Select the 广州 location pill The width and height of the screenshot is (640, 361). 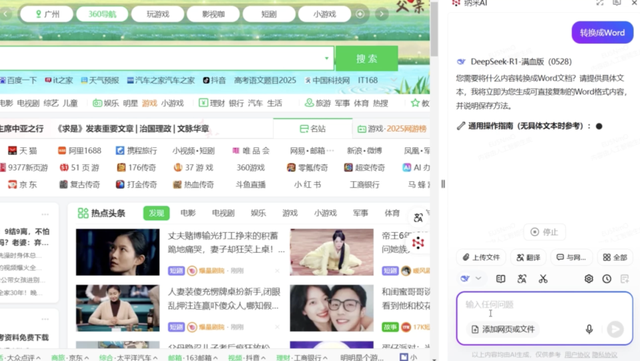pyautogui.click(x=47, y=14)
